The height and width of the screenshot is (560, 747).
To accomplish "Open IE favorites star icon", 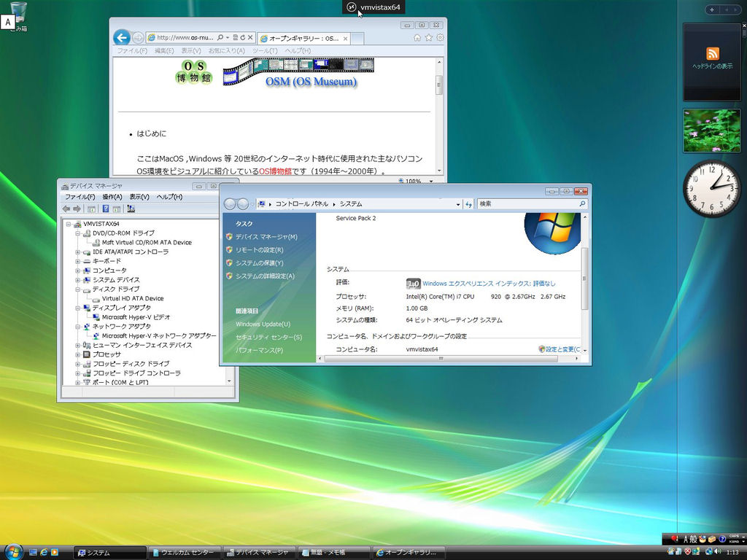I will 428,38.
